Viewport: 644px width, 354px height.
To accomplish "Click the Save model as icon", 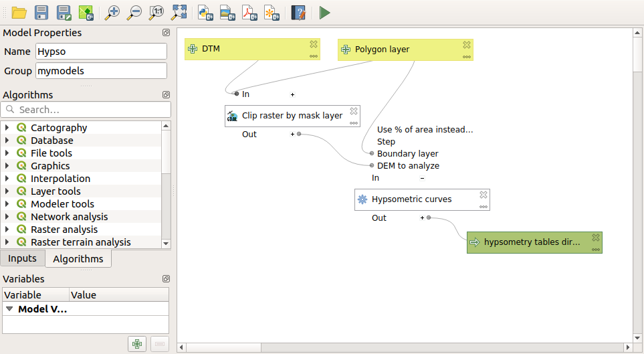I will tap(64, 12).
